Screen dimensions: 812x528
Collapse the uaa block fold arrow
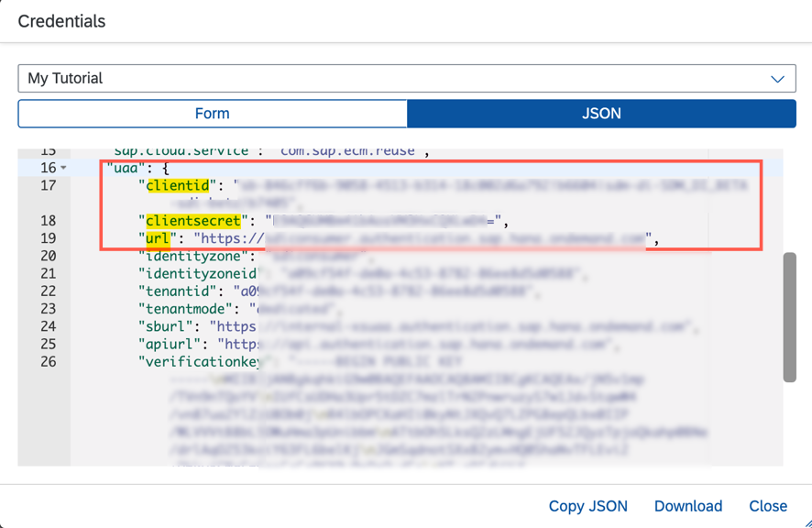coord(63,168)
